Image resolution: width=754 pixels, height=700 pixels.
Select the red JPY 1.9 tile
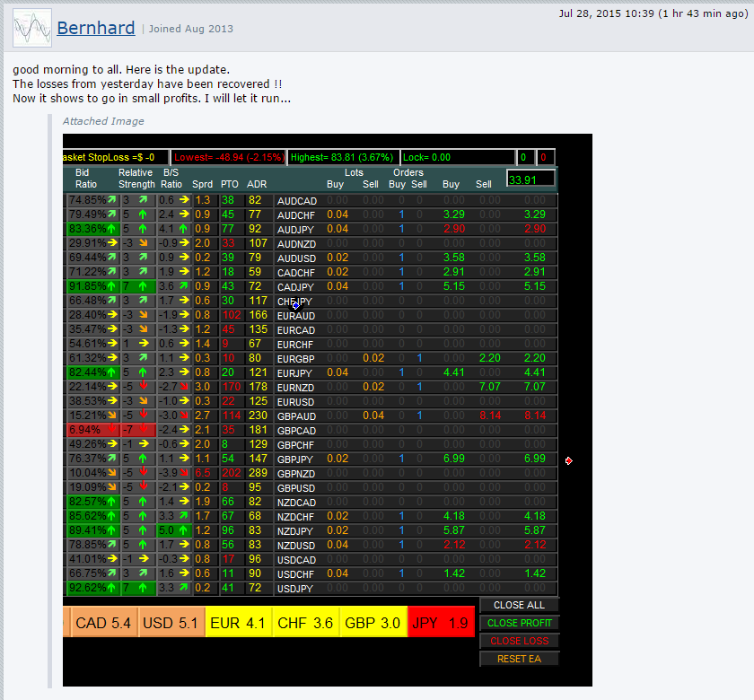tap(441, 622)
